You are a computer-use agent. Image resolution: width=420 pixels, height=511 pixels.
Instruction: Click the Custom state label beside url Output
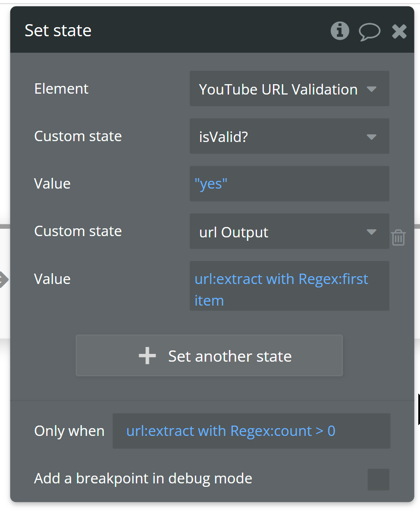click(78, 231)
